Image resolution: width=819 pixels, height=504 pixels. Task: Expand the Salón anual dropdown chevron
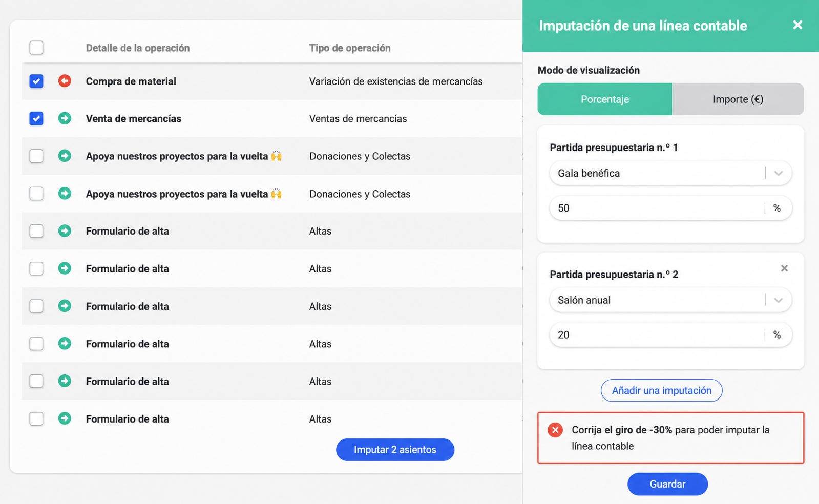pos(779,300)
